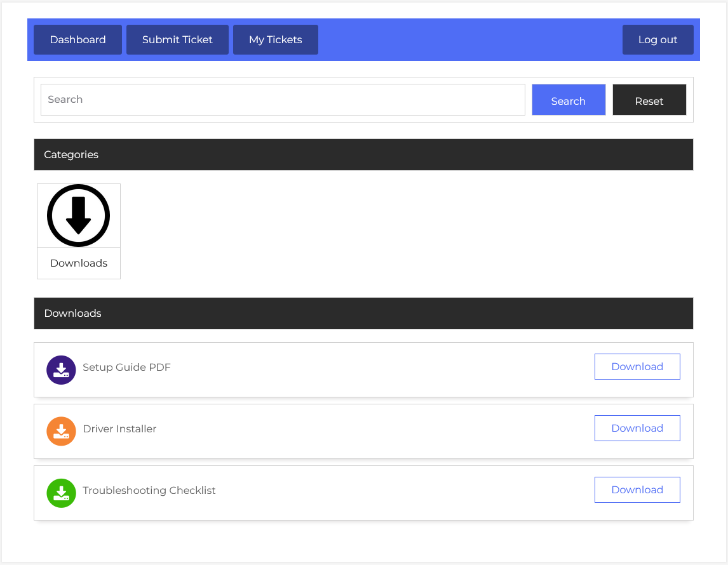Click the large circular download arrow icon
Viewport: 728px width, 565px height.
[x=78, y=216]
